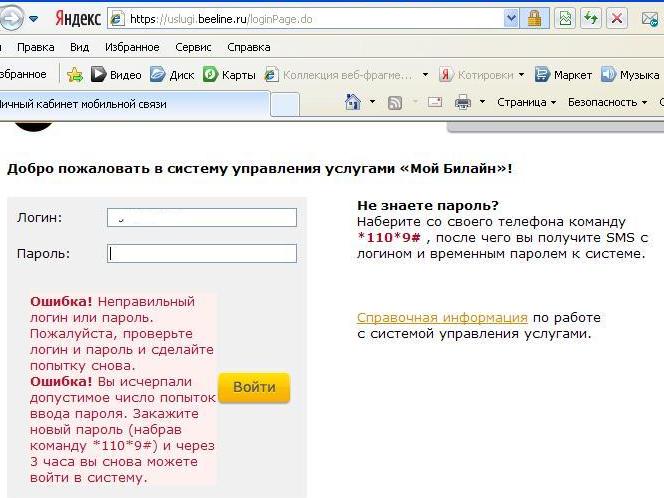Open the Страница dropdown menu
This screenshot has height=498, width=664.
526,102
